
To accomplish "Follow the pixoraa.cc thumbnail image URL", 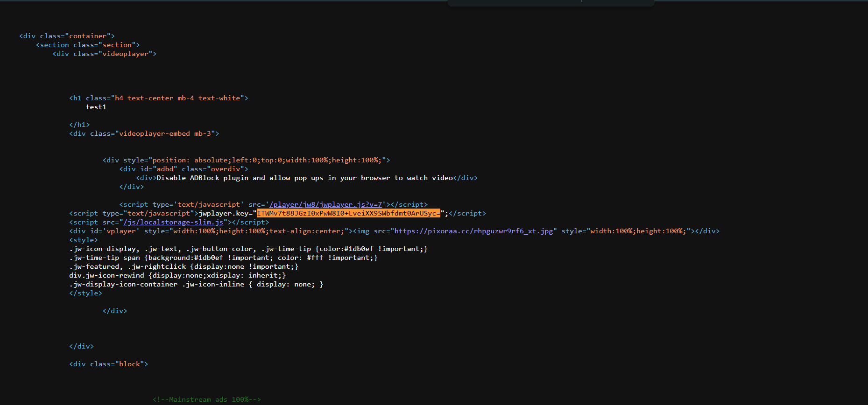I will tap(473, 231).
